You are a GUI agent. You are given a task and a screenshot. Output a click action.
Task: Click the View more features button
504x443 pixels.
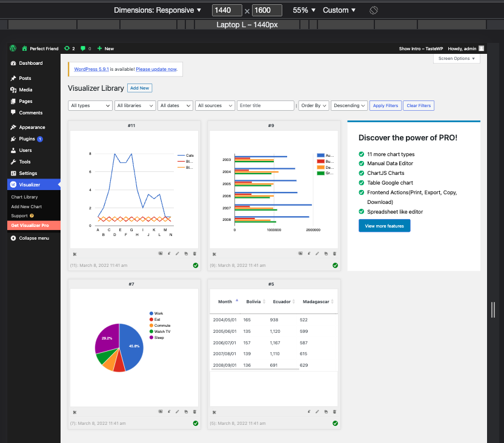[x=385, y=226]
